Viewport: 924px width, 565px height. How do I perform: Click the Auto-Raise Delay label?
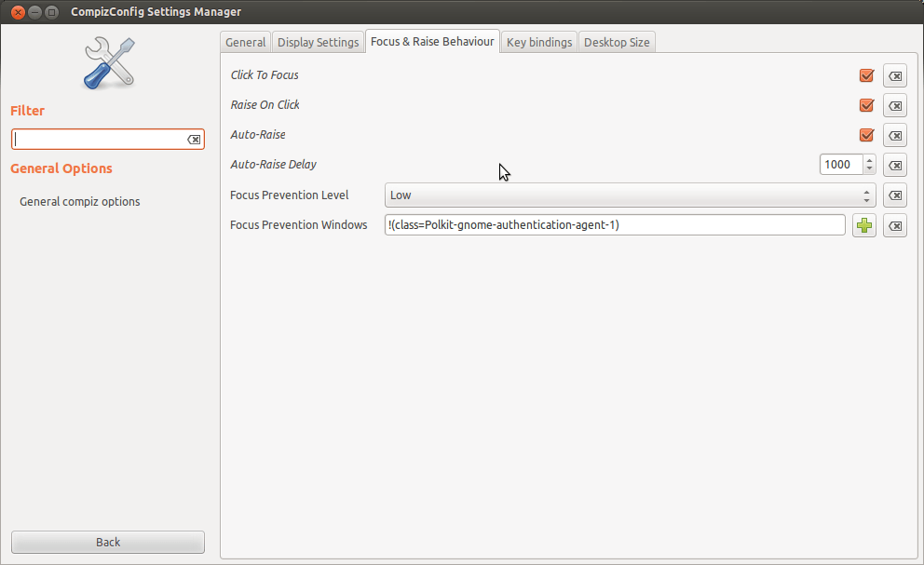point(274,165)
